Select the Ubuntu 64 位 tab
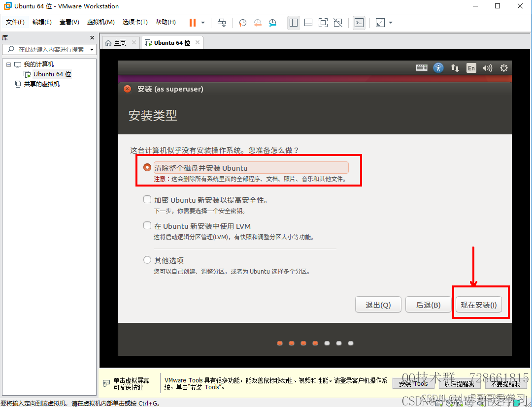 coord(172,43)
